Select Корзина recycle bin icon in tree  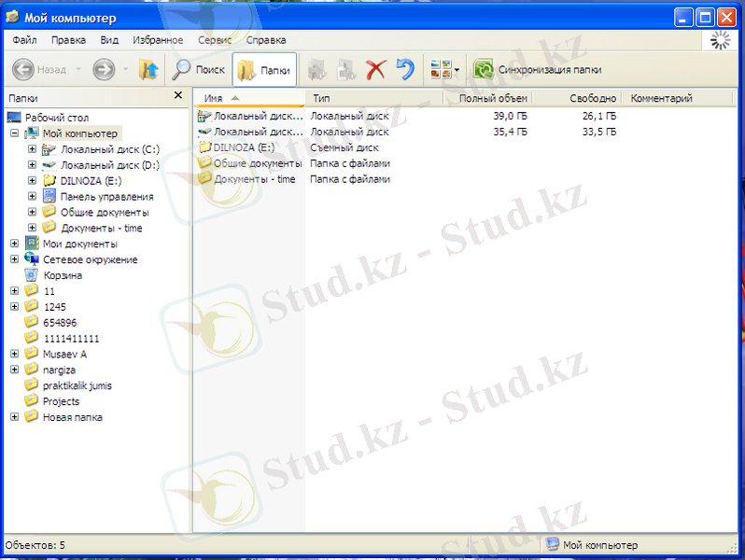[32, 275]
